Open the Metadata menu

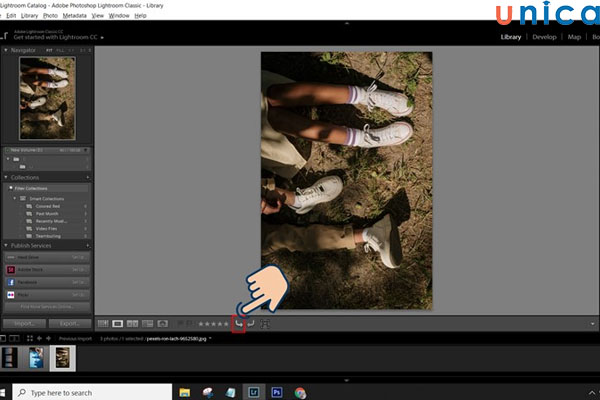click(x=74, y=16)
